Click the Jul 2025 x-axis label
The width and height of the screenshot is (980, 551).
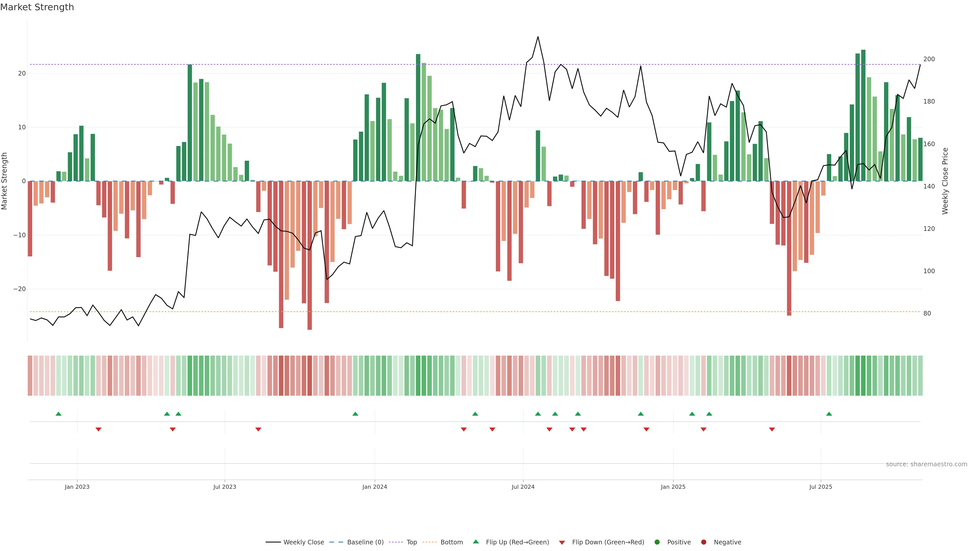pyautogui.click(x=820, y=487)
